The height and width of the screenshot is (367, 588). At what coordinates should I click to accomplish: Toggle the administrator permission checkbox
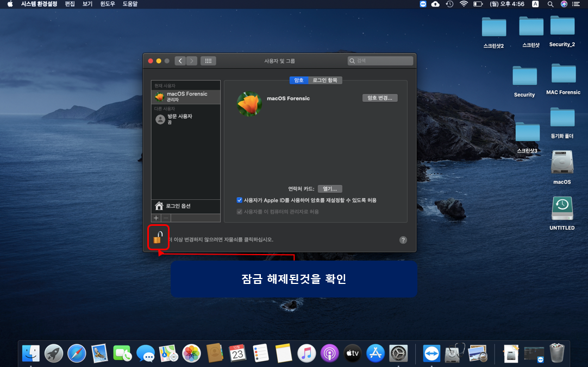click(240, 212)
